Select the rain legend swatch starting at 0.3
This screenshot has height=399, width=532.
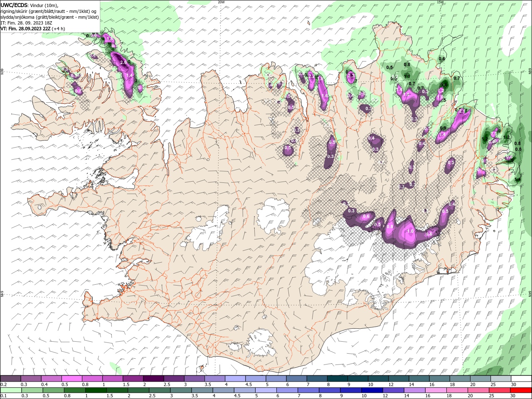pyautogui.click(x=32, y=390)
